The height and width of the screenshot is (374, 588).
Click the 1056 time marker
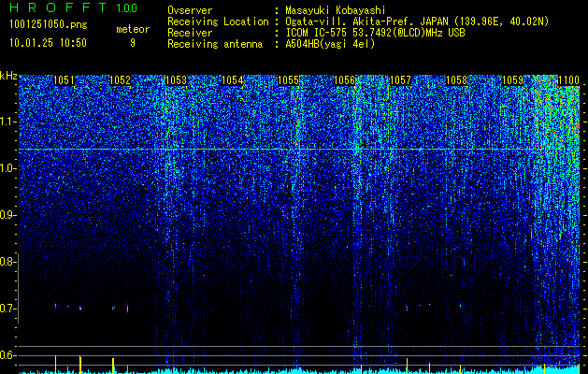click(344, 80)
